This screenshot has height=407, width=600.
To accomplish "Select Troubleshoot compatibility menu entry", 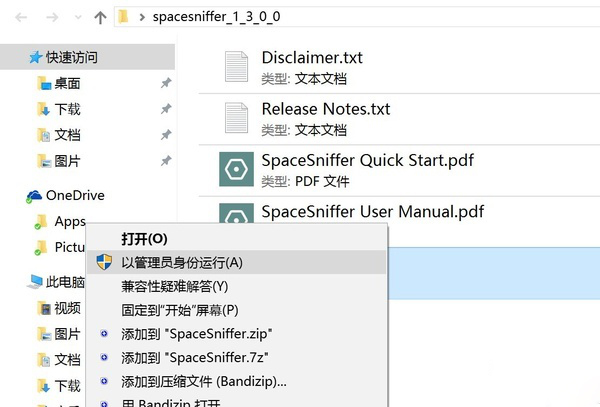I will tap(174, 286).
